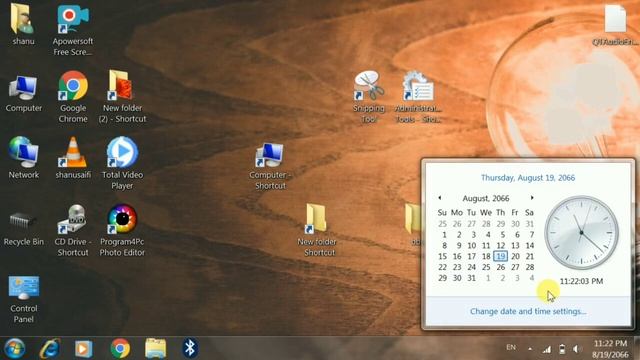This screenshot has height=360, width=640.
Task: Go to next month in calendar
Action: point(532,198)
